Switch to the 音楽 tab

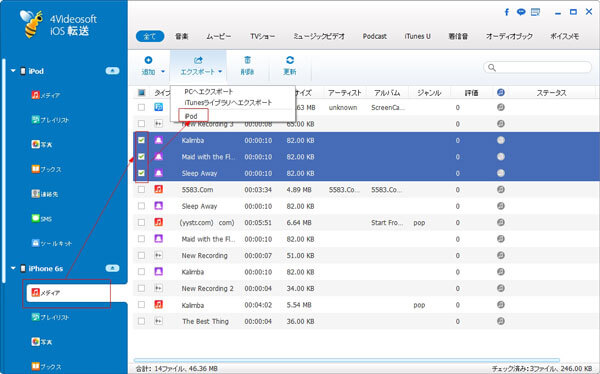click(x=181, y=36)
